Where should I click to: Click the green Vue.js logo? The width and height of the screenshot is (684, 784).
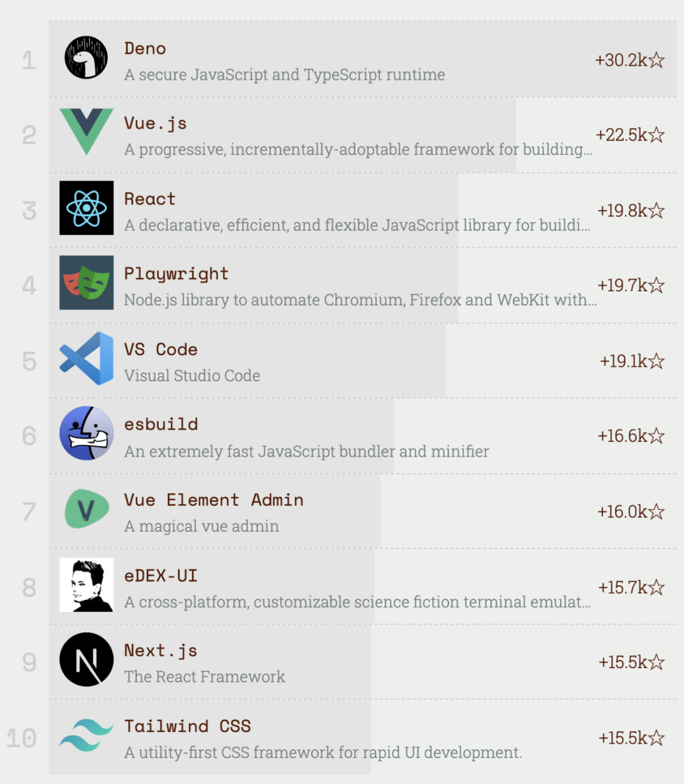(86, 132)
